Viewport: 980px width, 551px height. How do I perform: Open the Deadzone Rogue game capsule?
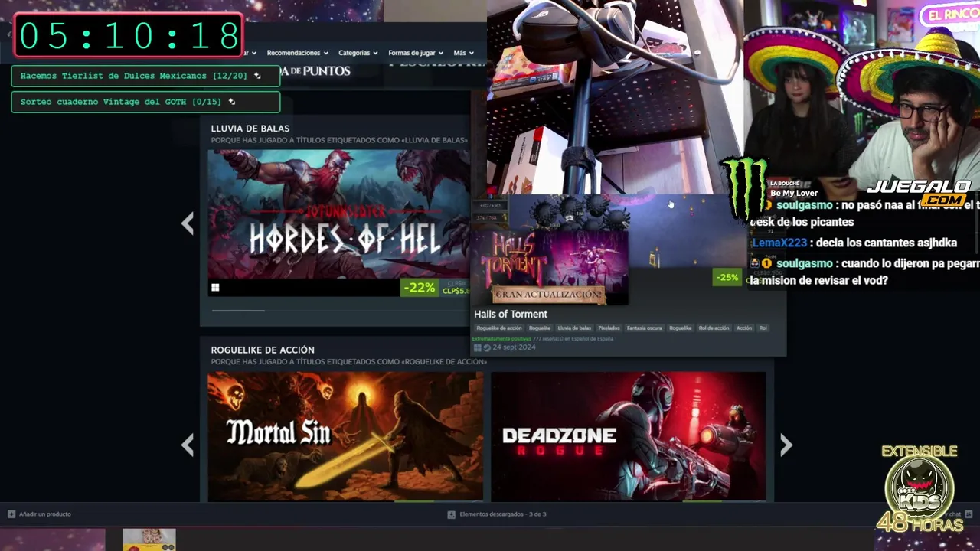pos(628,436)
